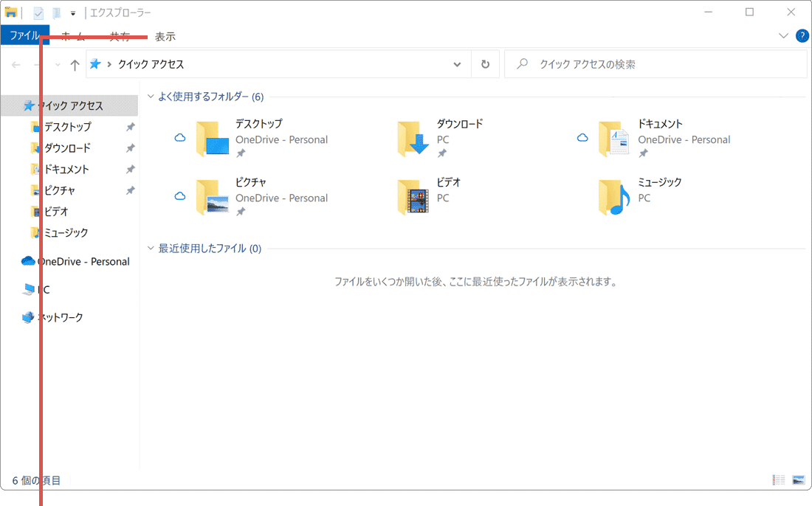The width and height of the screenshot is (812, 506).
Task: Click the cloud status icon beside the デスクトップ folder
Action: point(180,137)
